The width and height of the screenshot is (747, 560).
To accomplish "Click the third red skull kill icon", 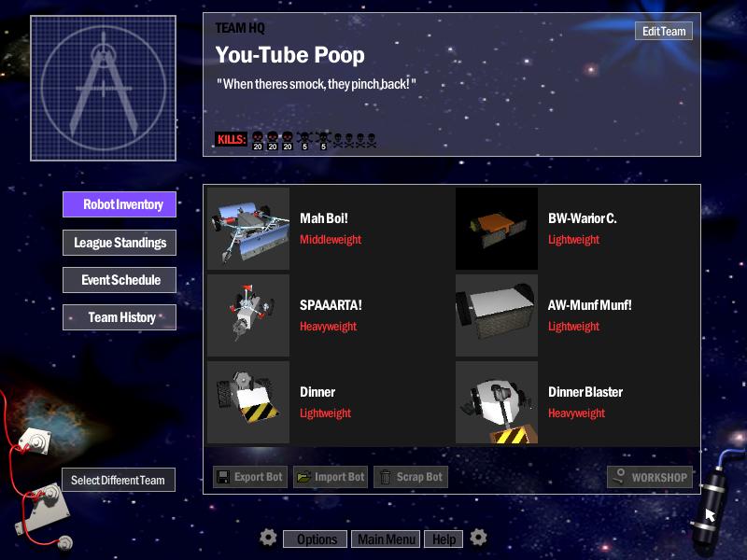I will [x=288, y=141].
